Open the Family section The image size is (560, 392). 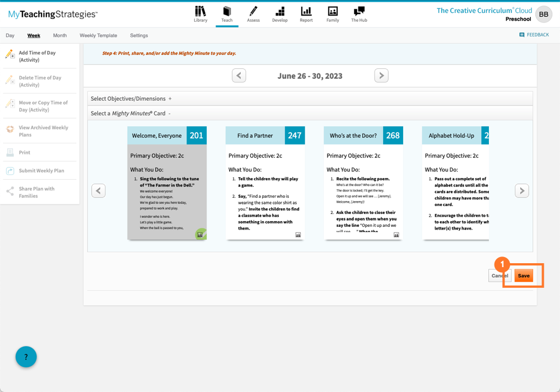click(332, 14)
